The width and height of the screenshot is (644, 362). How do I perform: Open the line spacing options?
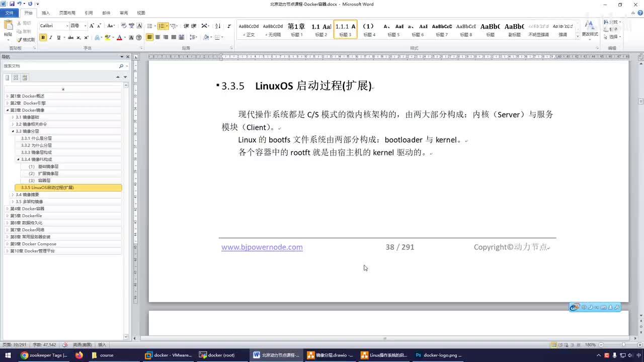tap(193, 38)
